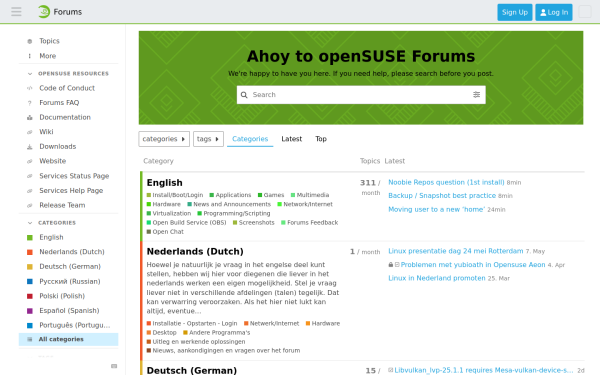Open the Games subcategory

[x=271, y=195]
